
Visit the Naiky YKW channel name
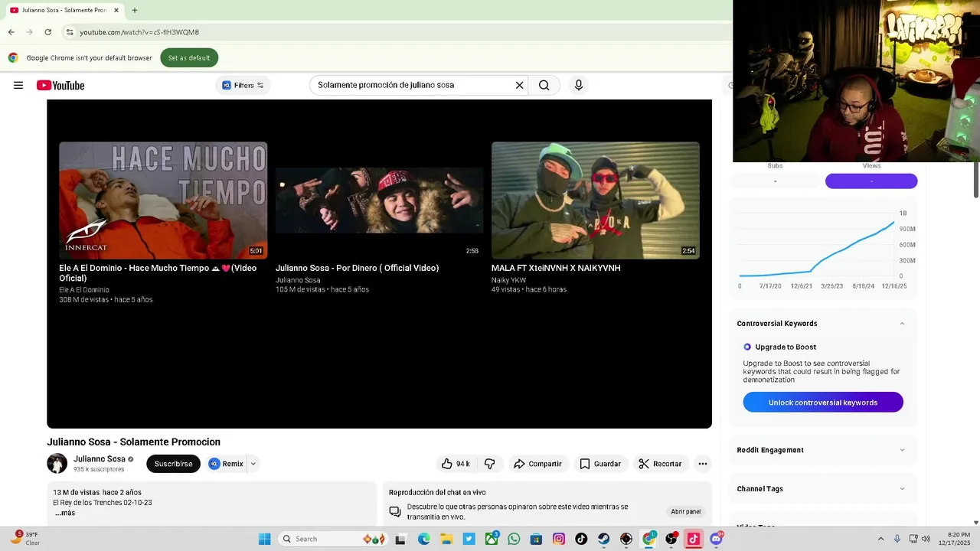click(x=508, y=280)
